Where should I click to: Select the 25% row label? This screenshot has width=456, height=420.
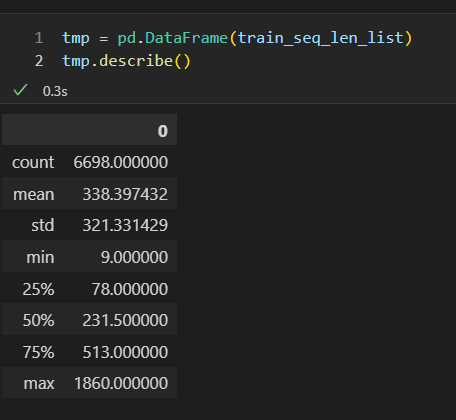(38, 289)
